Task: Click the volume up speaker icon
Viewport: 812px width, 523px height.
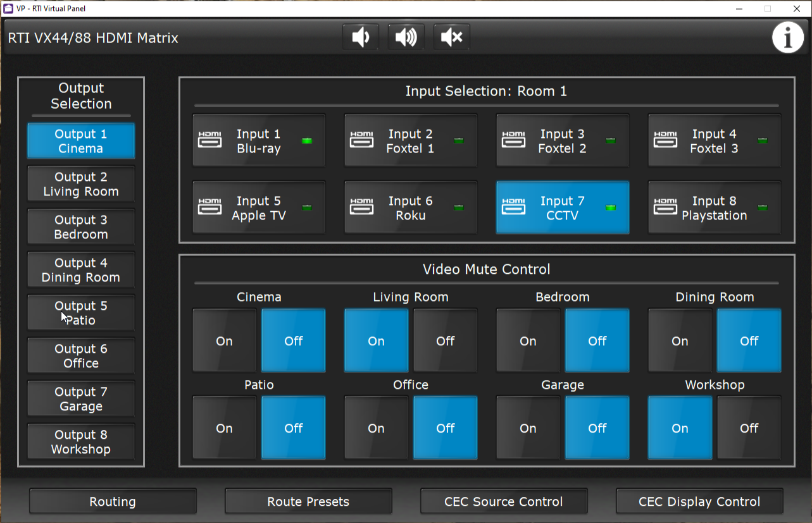Action: click(406, 37)
